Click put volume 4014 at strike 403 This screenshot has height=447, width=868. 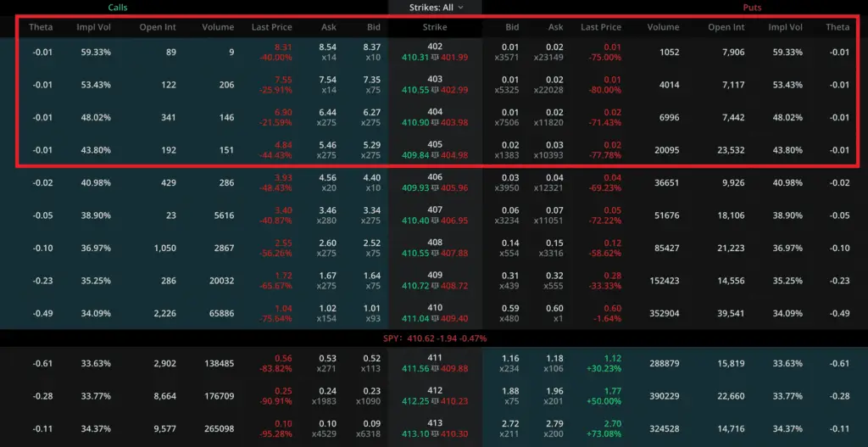[x=669, y=85]
